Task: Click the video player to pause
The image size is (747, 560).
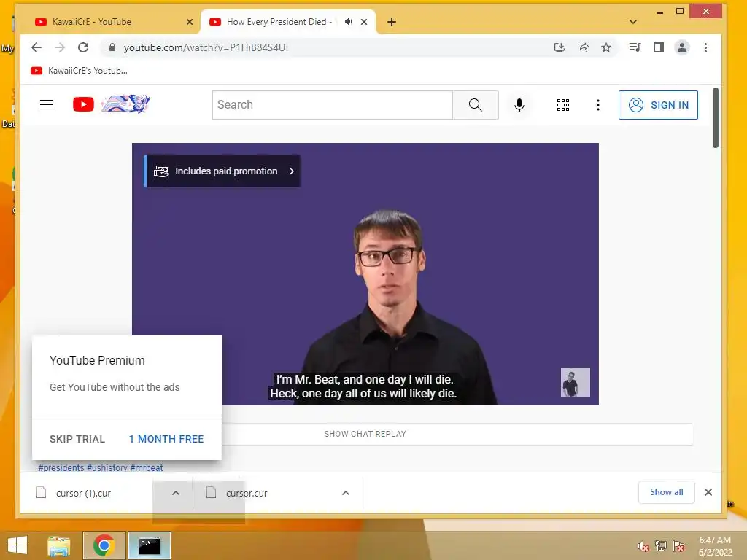Action: 365,274
